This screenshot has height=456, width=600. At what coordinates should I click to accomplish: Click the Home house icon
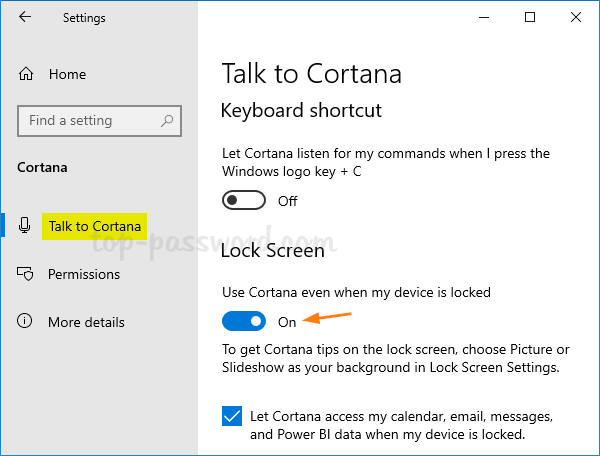pos(26,74)
